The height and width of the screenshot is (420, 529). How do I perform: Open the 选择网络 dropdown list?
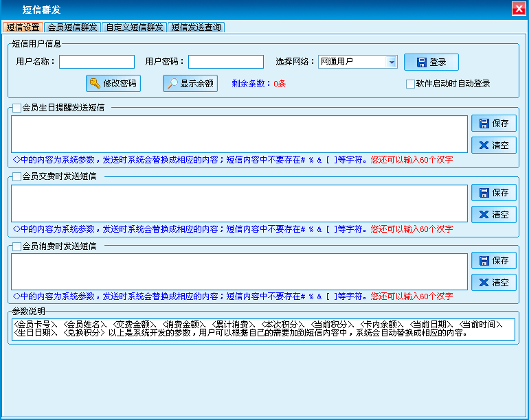point(392,62)
